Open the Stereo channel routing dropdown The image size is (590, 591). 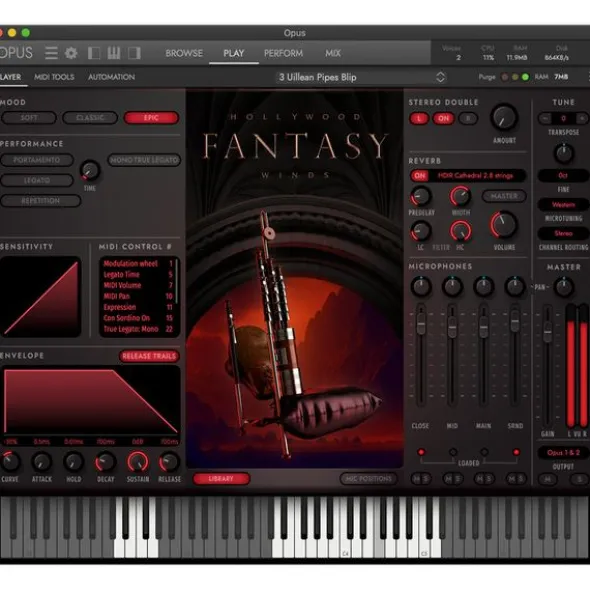563,234
